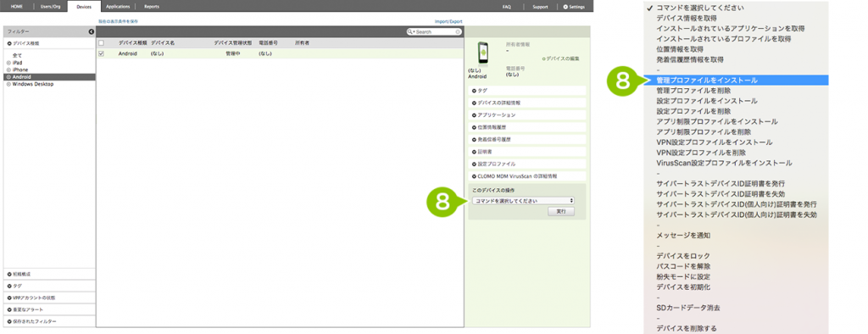
Task: Choose デバイスを初期化 menu entry
Action: (683, 287)
